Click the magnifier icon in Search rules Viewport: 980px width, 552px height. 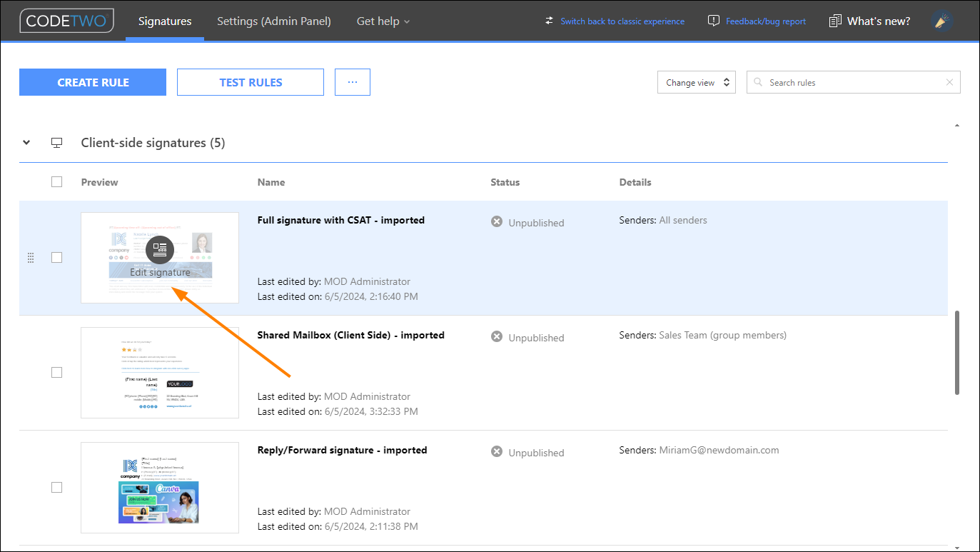click(758, 82)
